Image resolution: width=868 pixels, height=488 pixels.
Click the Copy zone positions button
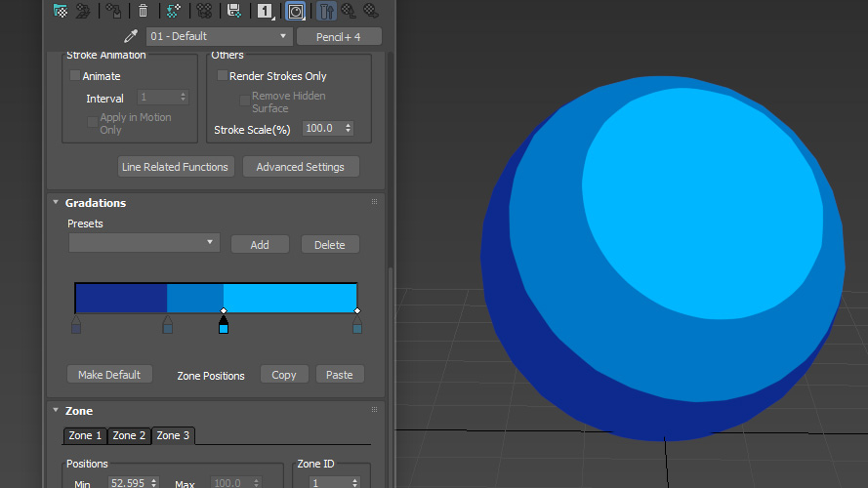[x=284, y=375]
